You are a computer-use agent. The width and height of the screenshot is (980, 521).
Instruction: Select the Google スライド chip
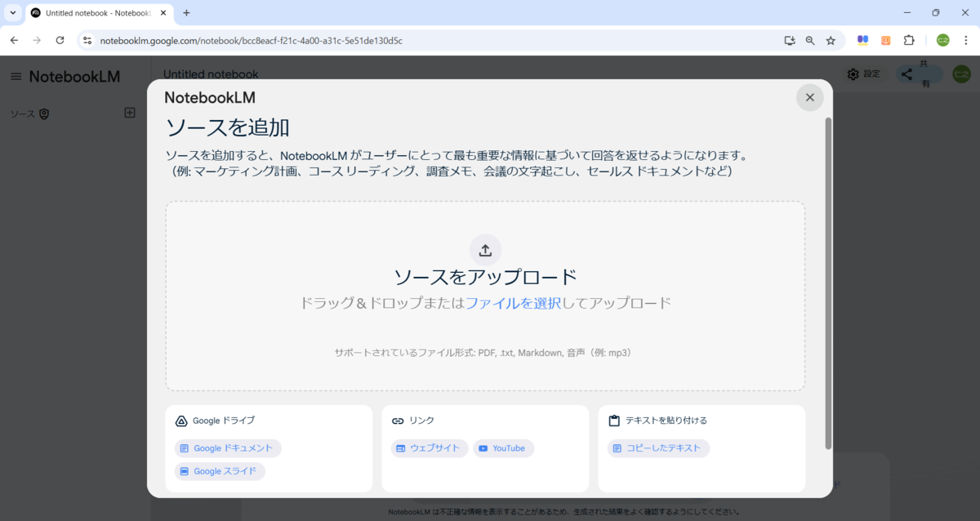(220, 471)
